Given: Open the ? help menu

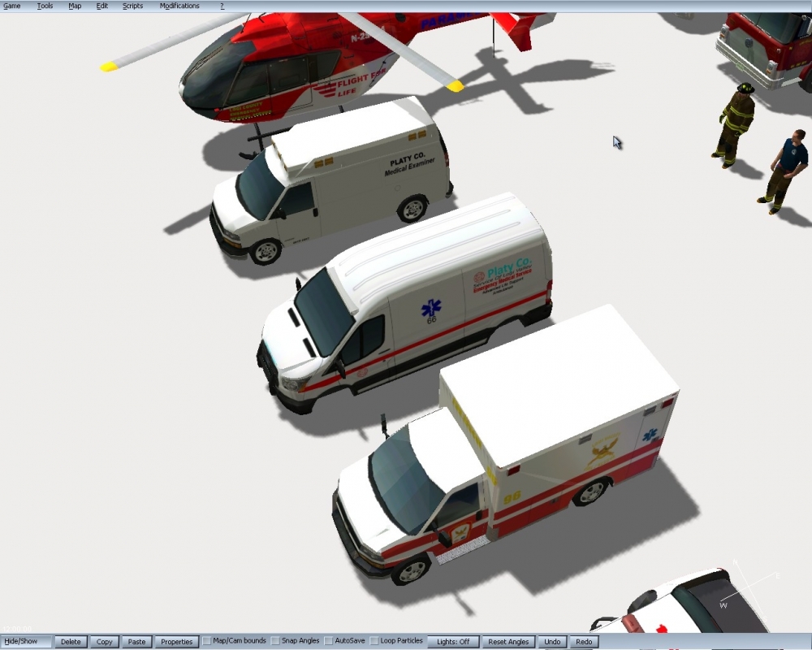Looking at the screenshot, I should click(222, 6).
